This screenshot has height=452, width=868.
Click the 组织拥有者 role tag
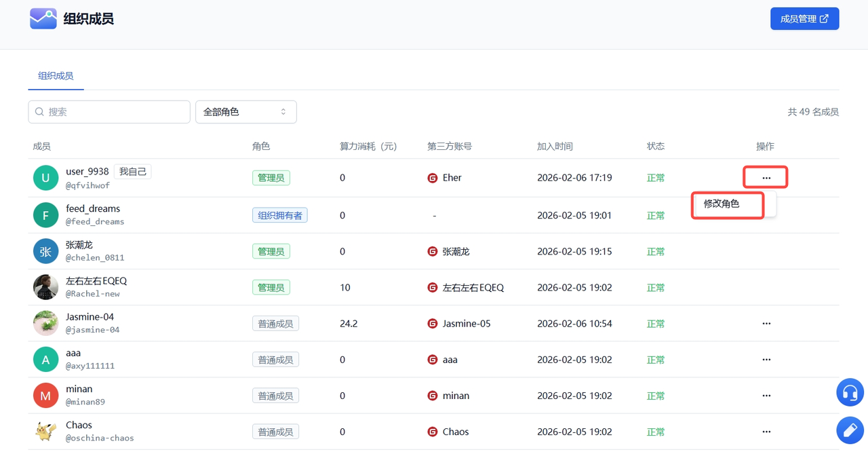click(280, 215)
